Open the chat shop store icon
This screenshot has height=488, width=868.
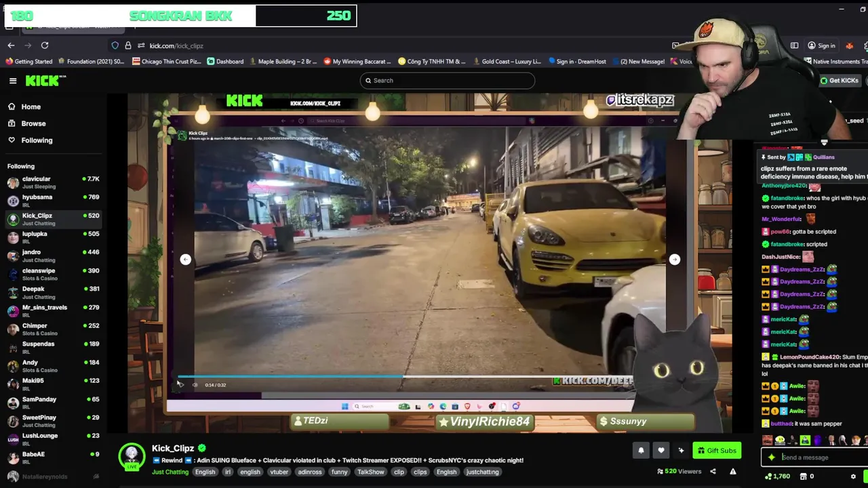[803, 476]
